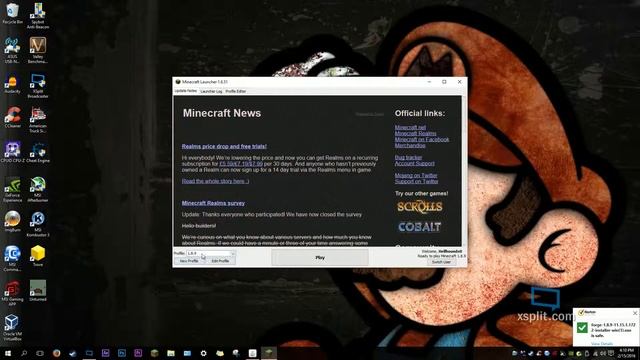This screenshot has height=360, width=640.
Task: Click Read the whole story here link
Action: coord(215,181)
